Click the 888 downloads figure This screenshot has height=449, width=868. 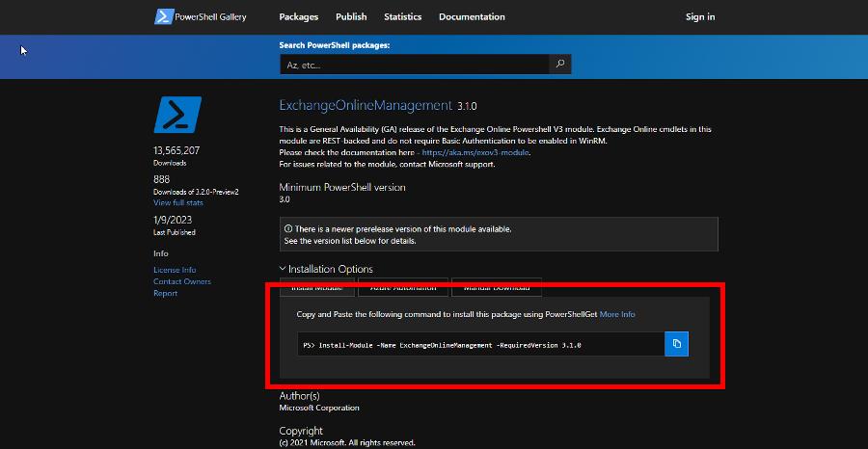click(162, 180)
